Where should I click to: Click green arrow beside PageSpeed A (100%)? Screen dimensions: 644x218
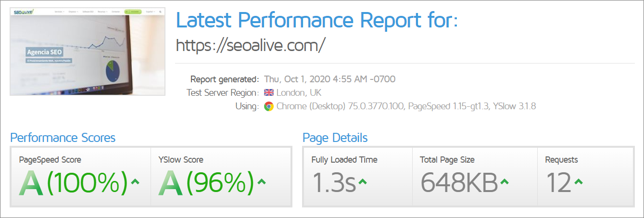coord(135,182)
